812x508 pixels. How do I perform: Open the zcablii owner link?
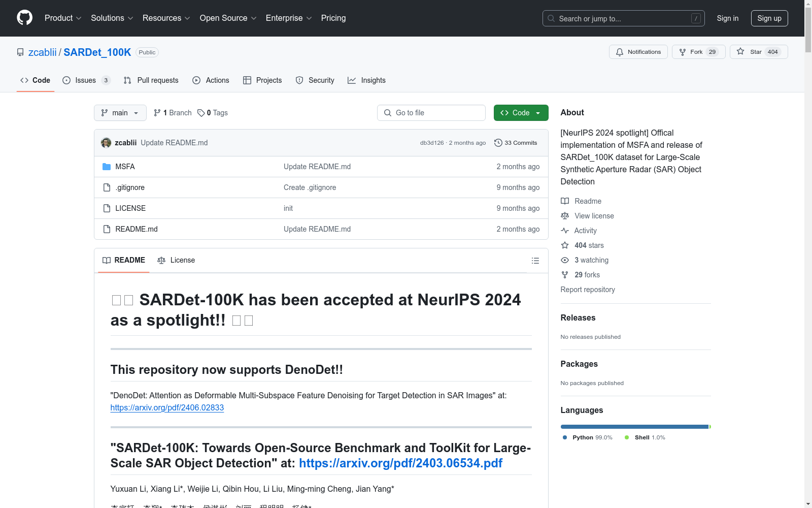pyautogui.click(x=43, y=52)
